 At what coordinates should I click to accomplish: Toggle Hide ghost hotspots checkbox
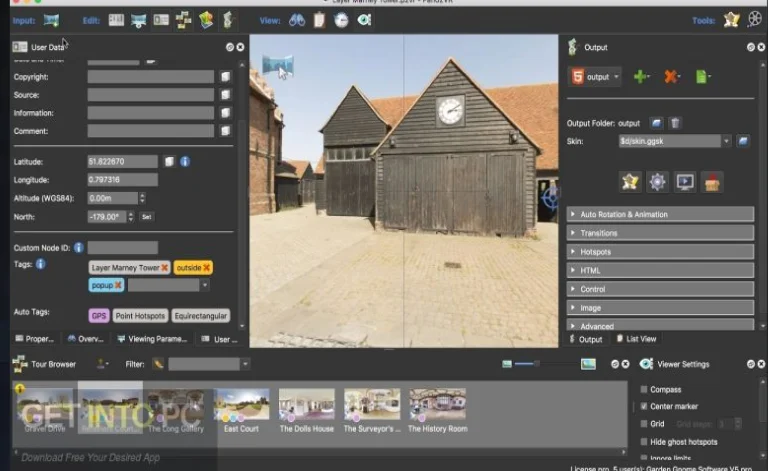(x=643, y=442)
